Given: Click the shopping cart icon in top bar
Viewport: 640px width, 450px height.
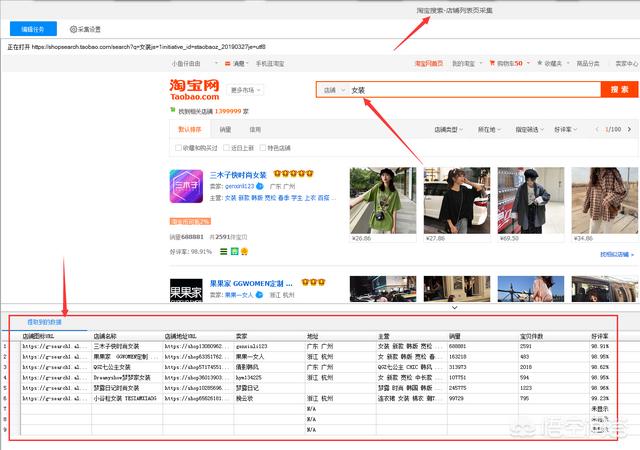Looking at the screenshot, I should [x=492, y=63].
